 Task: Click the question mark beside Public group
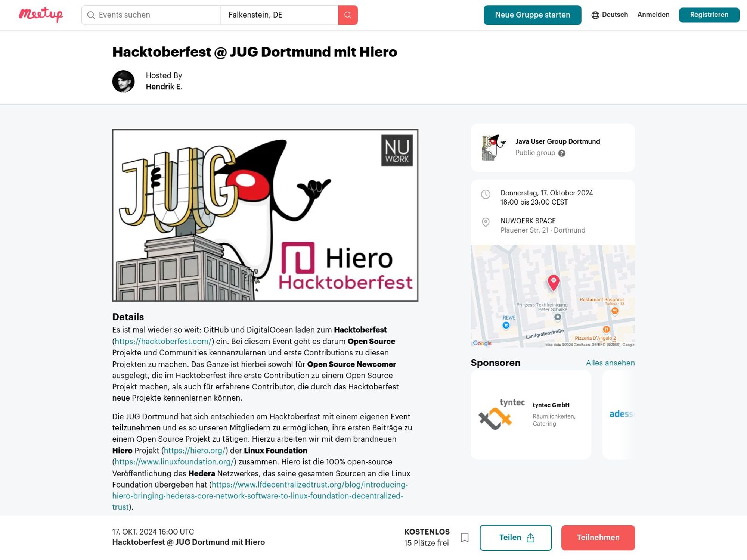(562, 153)
